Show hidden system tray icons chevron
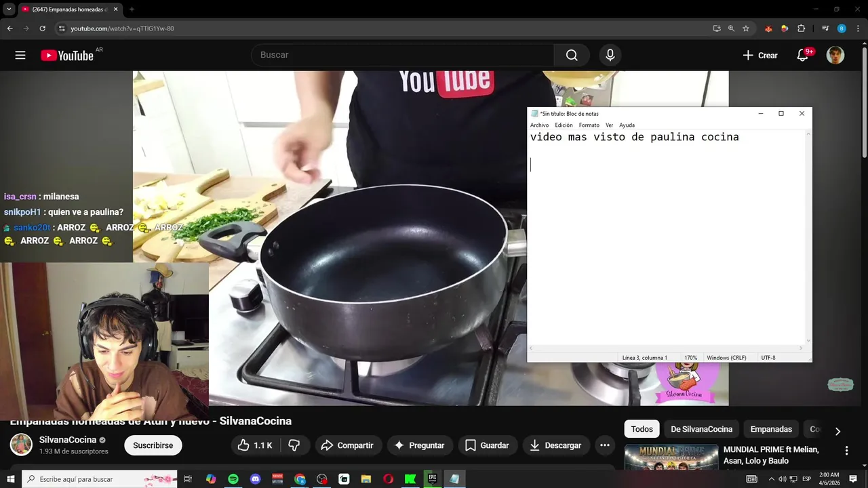 click(771, 479)
